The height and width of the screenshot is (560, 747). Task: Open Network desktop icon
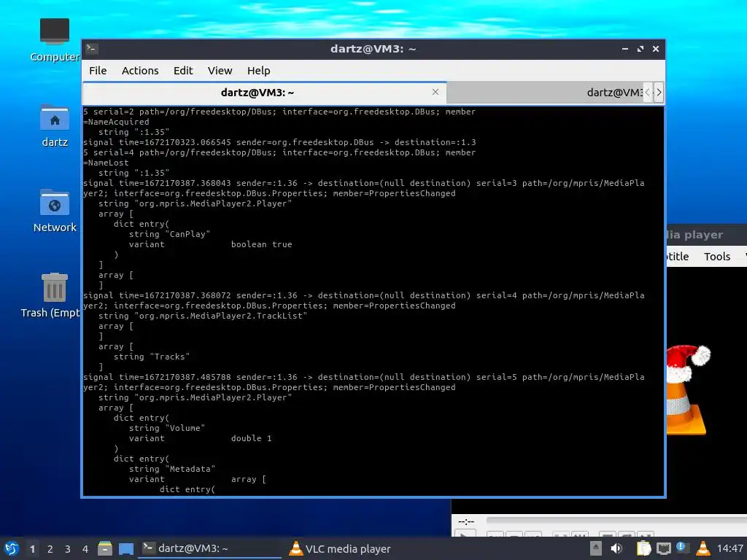54,211
